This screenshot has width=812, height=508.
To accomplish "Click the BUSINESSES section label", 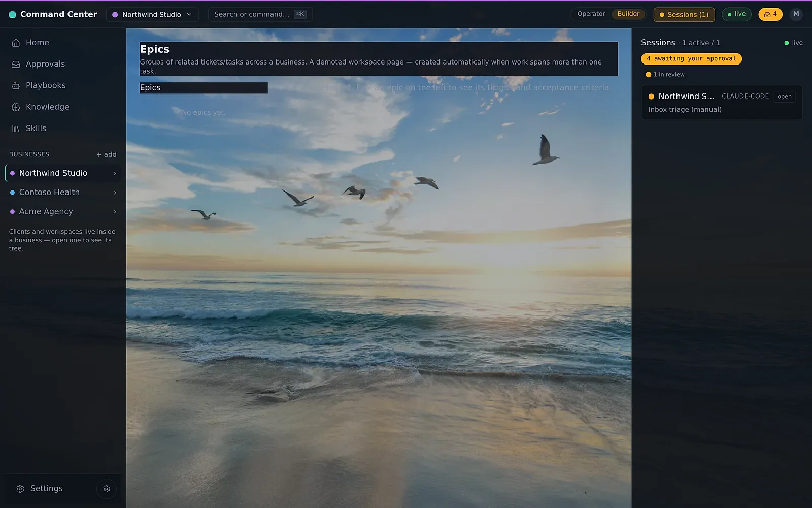I will [x=29, y=154].
